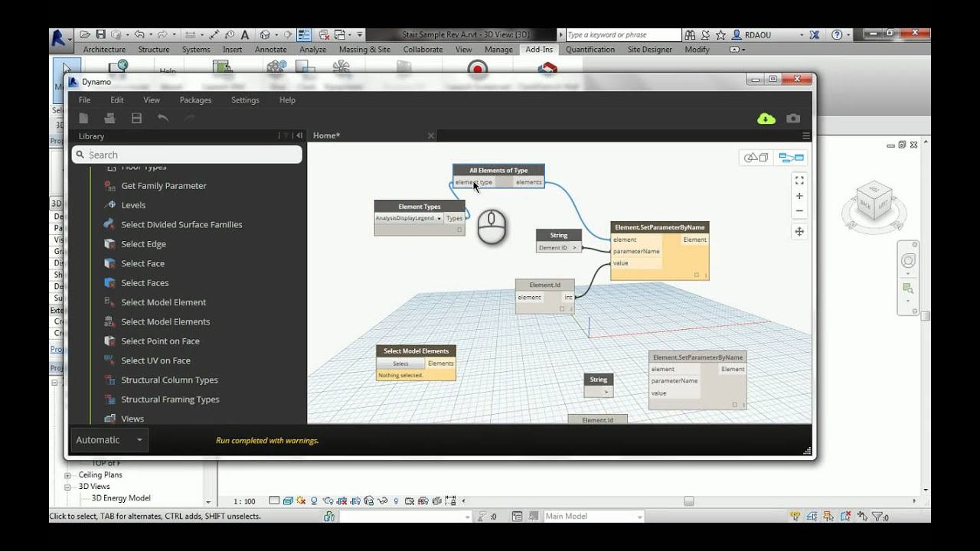The width and height of the screenshot is (980, 551).
Task: Click Select Model Elements in the library list
Action: [x=165, y=322]
